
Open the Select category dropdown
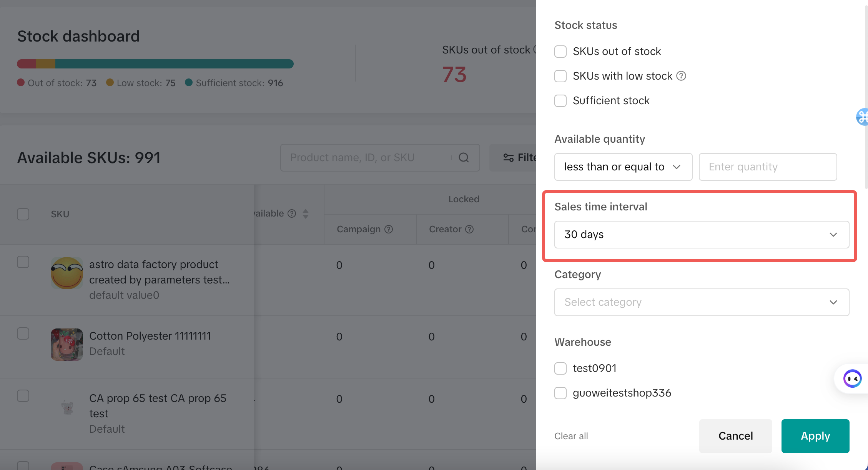(x=701, y=302)
